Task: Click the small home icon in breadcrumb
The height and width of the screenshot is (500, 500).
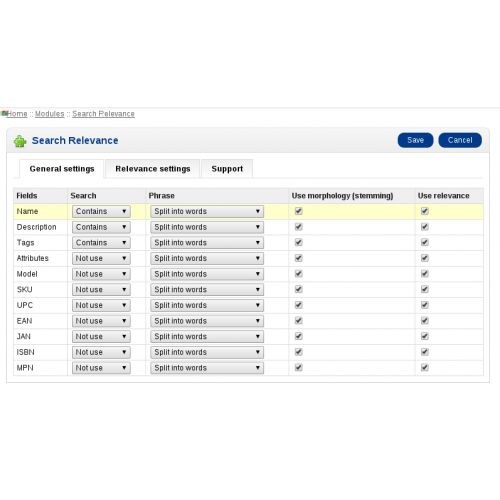Action: (x=4, y=114)
